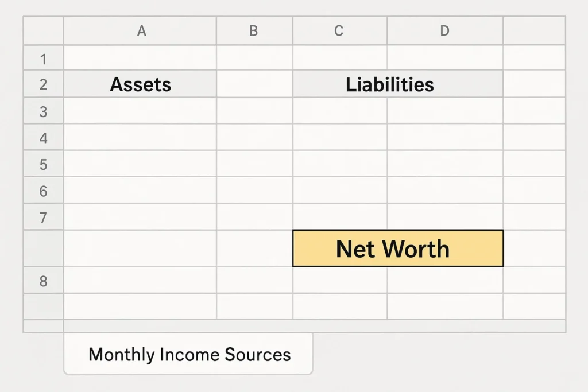588x392 pixels.
Task: Select the column A header
Action: [141, 31]
